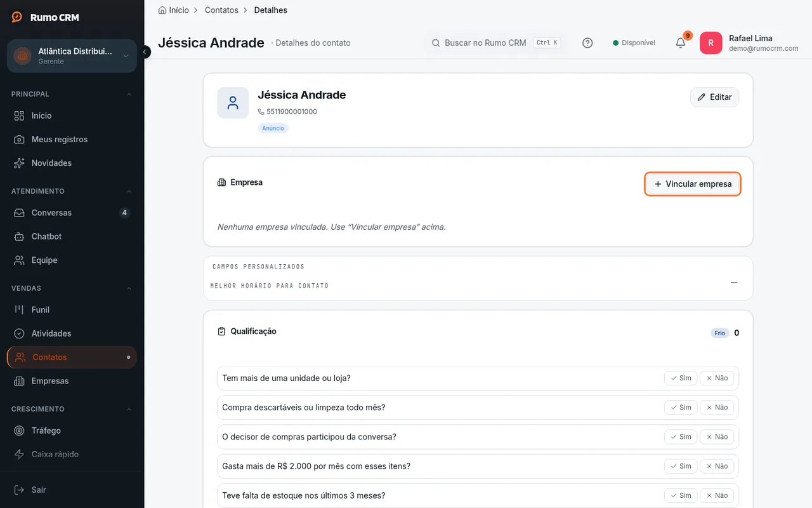Open Novidades in the sidebar
This screenshot has width=812, height=508.
point(72,163)
